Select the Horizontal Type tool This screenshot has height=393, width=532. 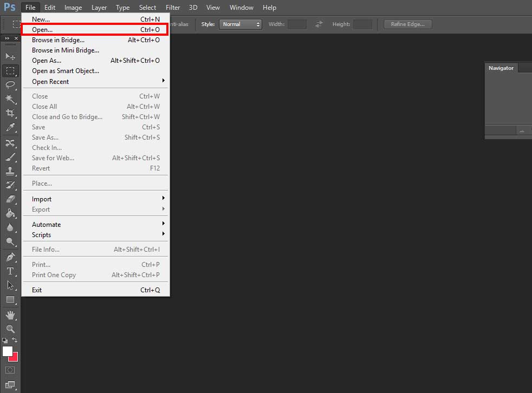pyautogui.click(x=10, y=271)
